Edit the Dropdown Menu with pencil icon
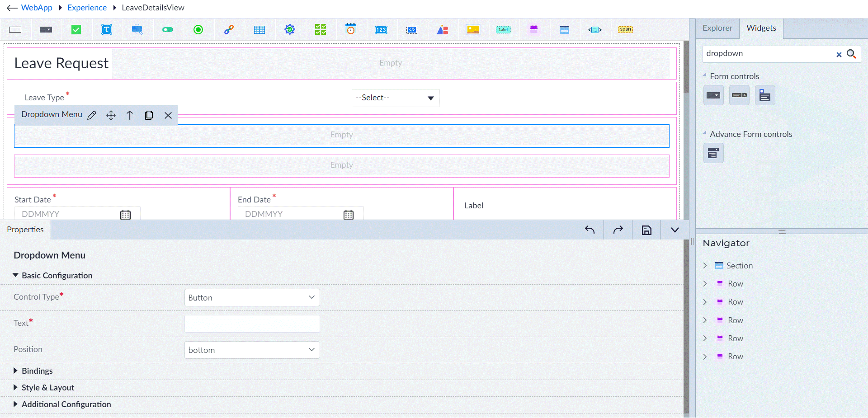This screenshot has height=418, width=868. pos(92,115)
